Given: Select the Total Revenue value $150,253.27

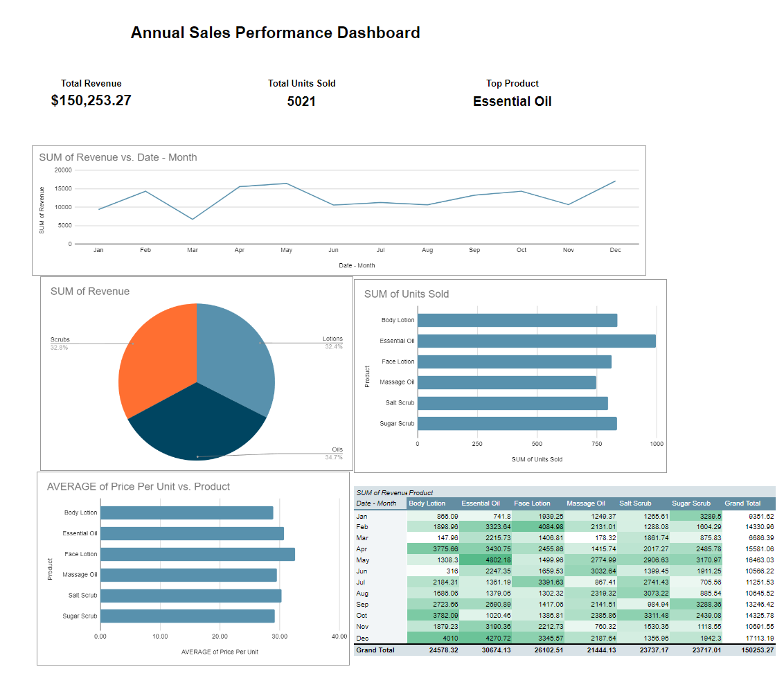Looking at the screenshot, I should click(x=91, y=100).
